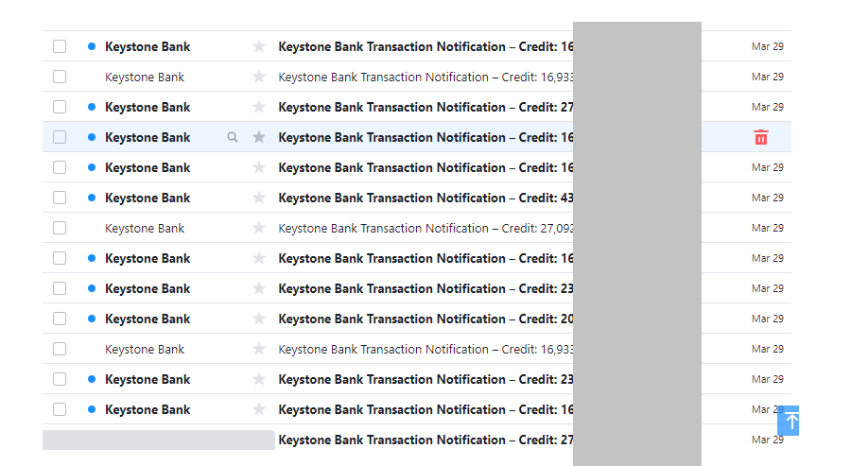Check the box for the Credit: 27,092 email
868x466 pixels.
click(x=60, y=228)
